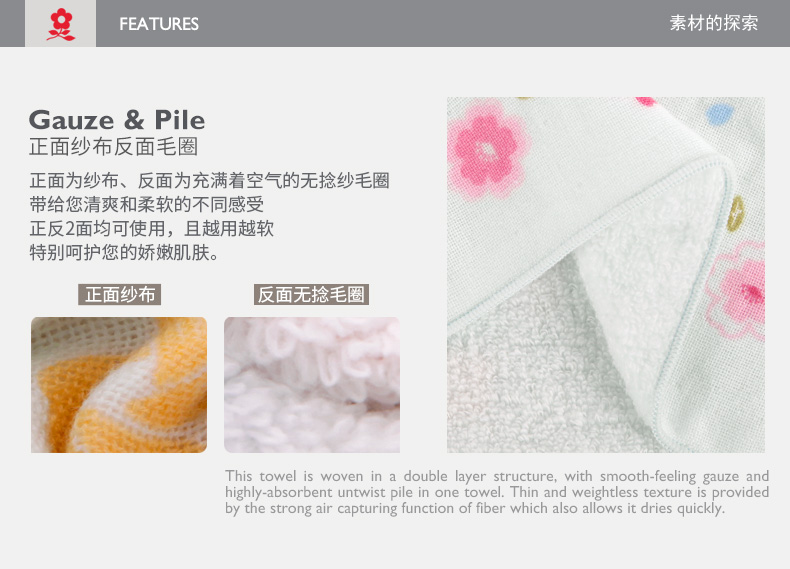Click the pink outlined flower at right edge
The width and height of the screenshot is (790, 569).
(737, 290)
